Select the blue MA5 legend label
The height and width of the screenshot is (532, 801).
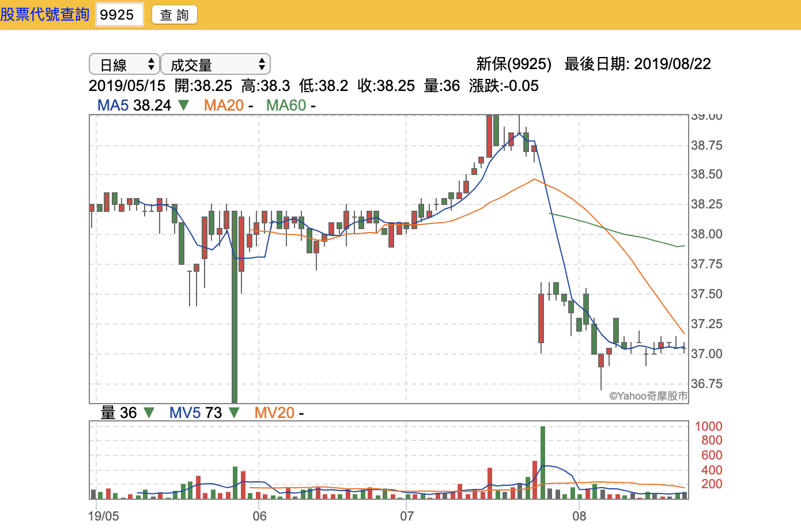[x=112, y=105]
